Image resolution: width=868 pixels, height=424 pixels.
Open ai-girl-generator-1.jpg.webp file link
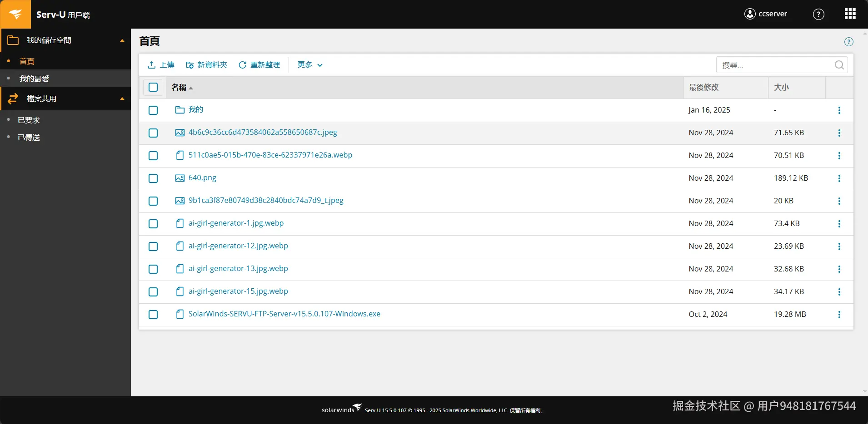(x=236, y=223)
